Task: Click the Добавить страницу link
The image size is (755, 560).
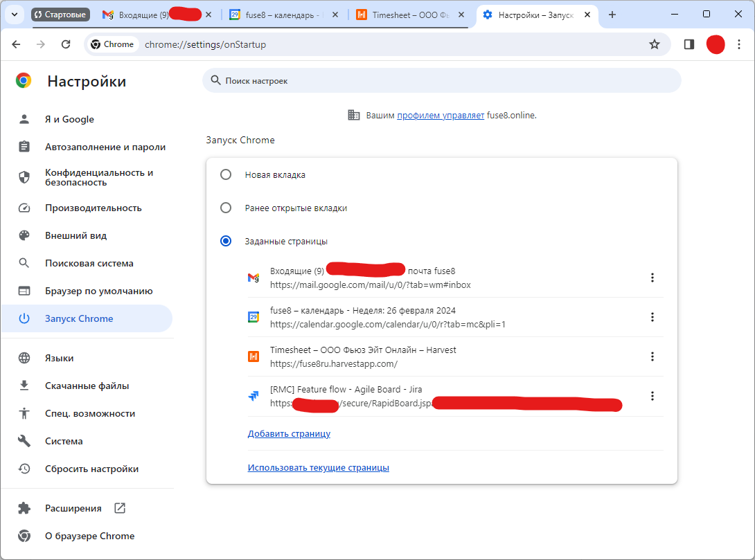Action: 289,434
